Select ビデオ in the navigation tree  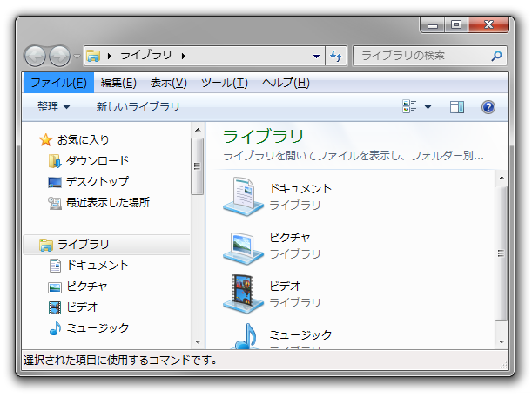point(82,307)
